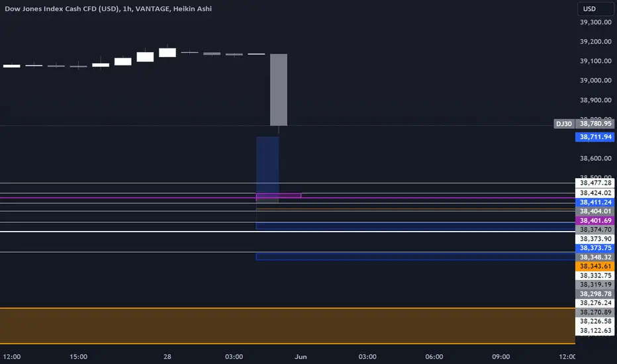Image resolution: width=617 pixels, height=364 pixels.
Task: Click the blue 38,373.75 price label
Action: click(595, 248)
